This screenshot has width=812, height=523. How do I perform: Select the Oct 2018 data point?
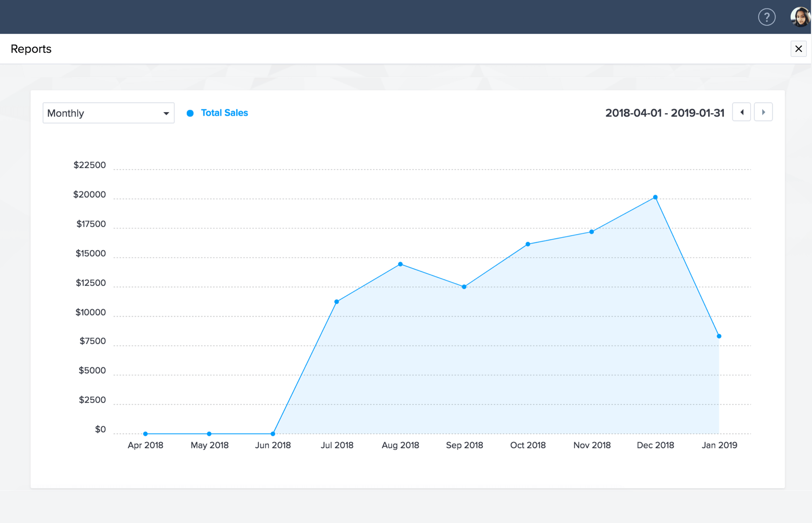tap(528, 244)
